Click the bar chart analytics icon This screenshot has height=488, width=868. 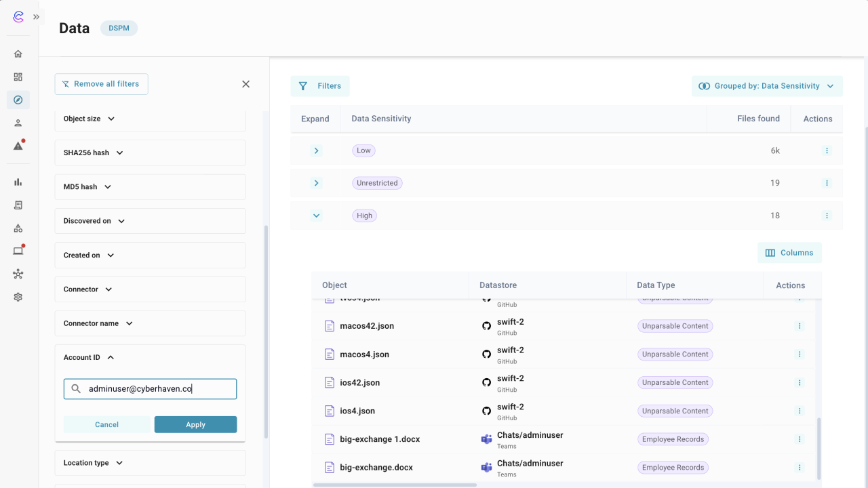18,182
